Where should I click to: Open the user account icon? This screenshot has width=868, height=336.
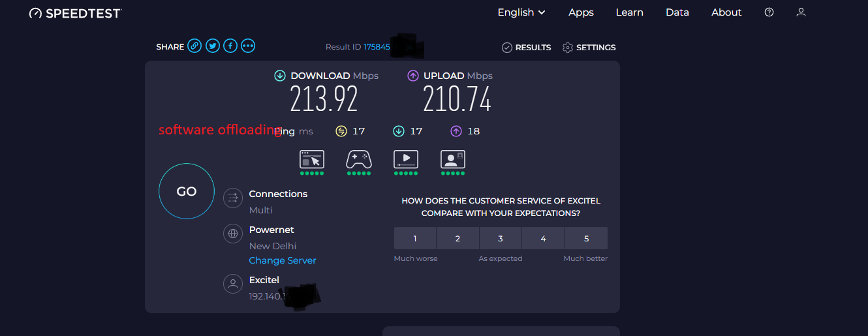[x=801, y=12]
